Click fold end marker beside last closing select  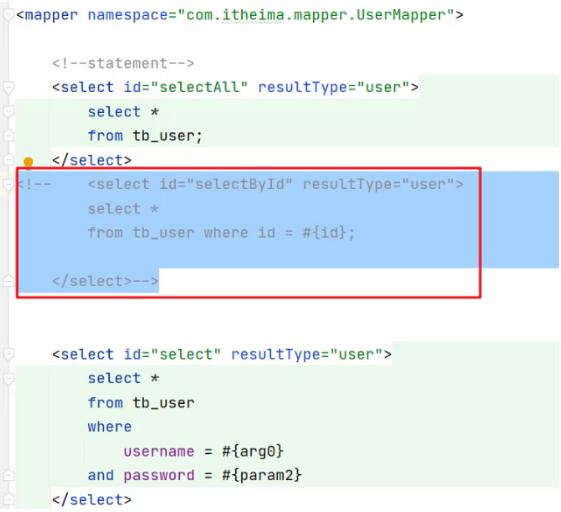(x=8, y=499)
